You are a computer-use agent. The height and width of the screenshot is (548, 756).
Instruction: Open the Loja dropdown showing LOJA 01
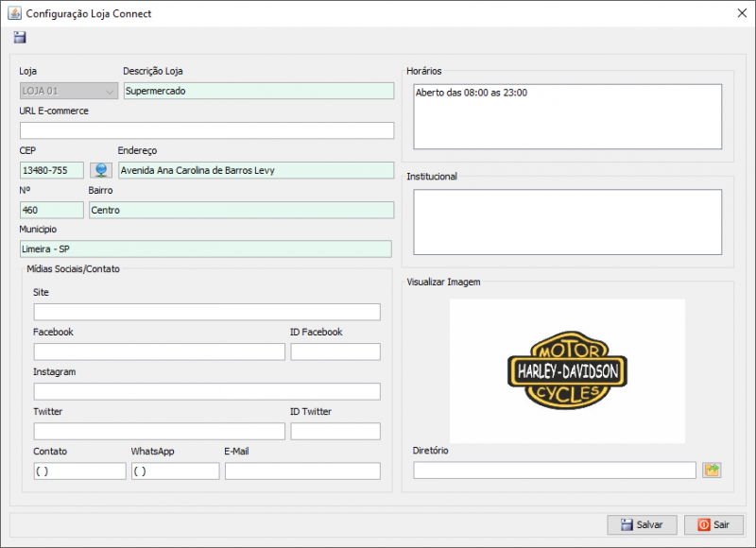tap(69, 91)
